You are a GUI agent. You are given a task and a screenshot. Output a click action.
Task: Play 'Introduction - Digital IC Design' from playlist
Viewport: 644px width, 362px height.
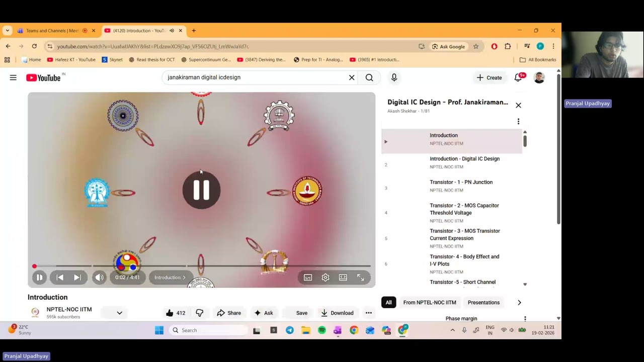click(452, 162)
